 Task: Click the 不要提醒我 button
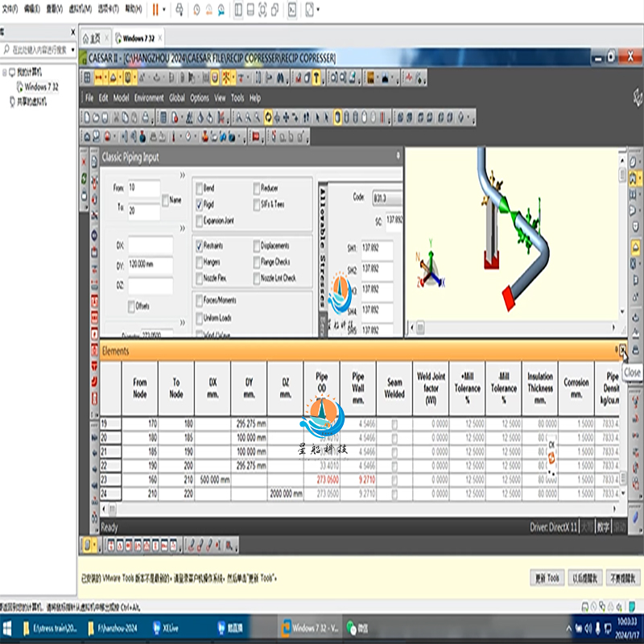point(622,578)
